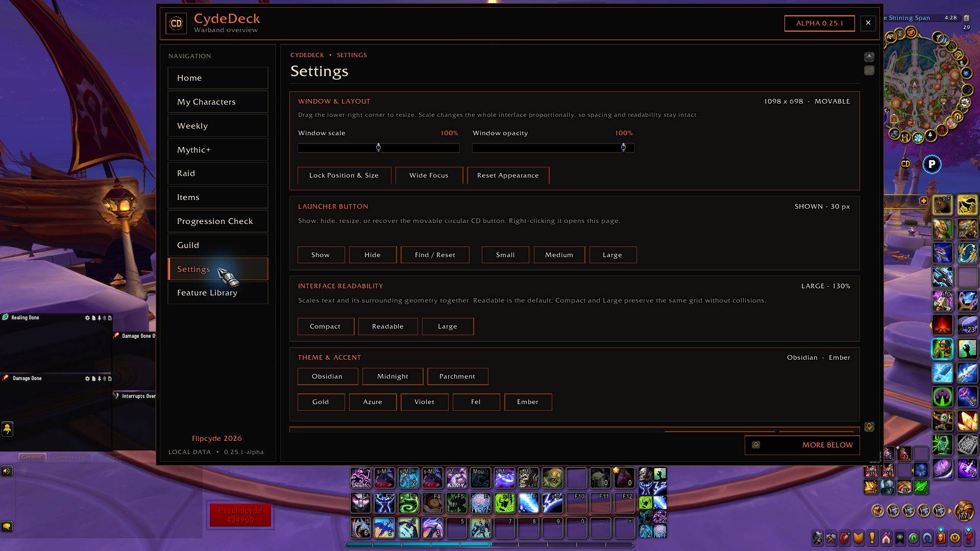Viewport: 980px width, 551px height.
Task: Toggle Lock Position & Size
Action: 344,176
